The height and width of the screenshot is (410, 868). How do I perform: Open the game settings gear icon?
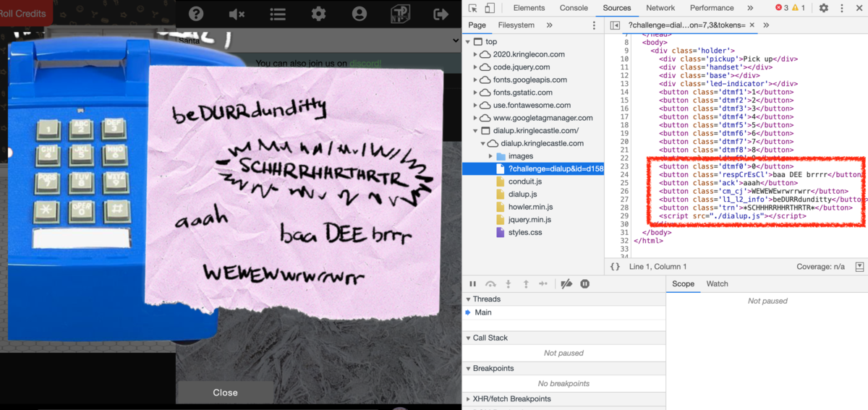click(318, 14)
